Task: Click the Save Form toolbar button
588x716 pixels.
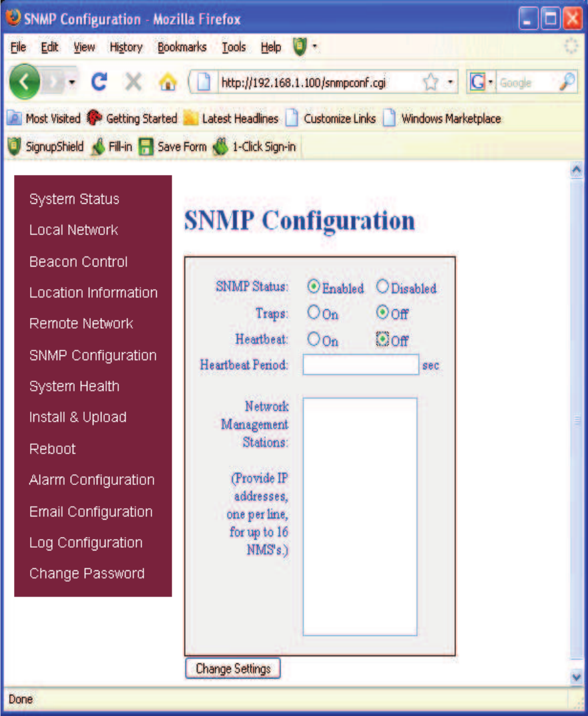Action: click(172, 146)
